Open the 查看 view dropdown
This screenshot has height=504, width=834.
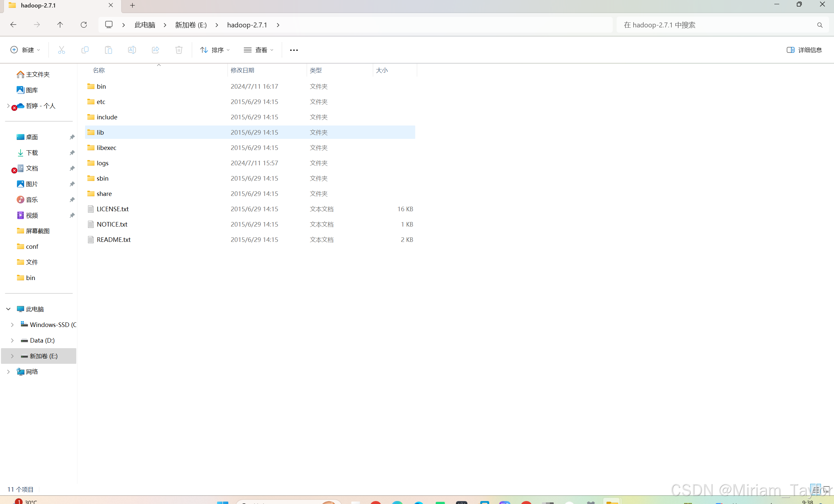(258, 50)
